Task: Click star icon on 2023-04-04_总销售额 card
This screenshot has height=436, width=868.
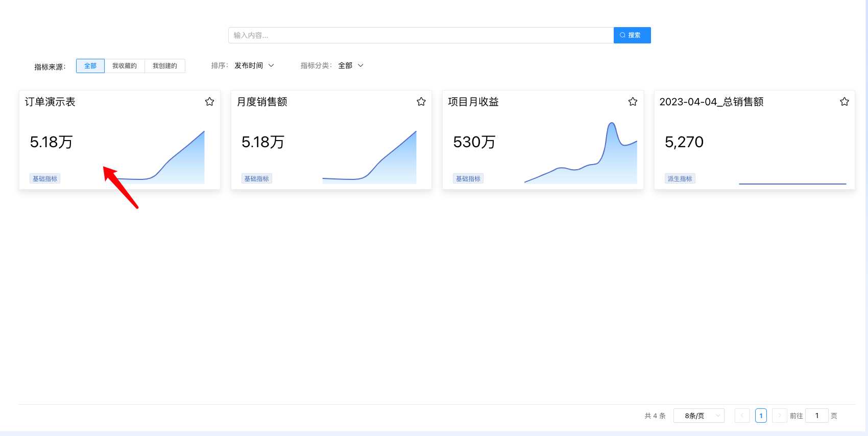Action: coord(845,102)
